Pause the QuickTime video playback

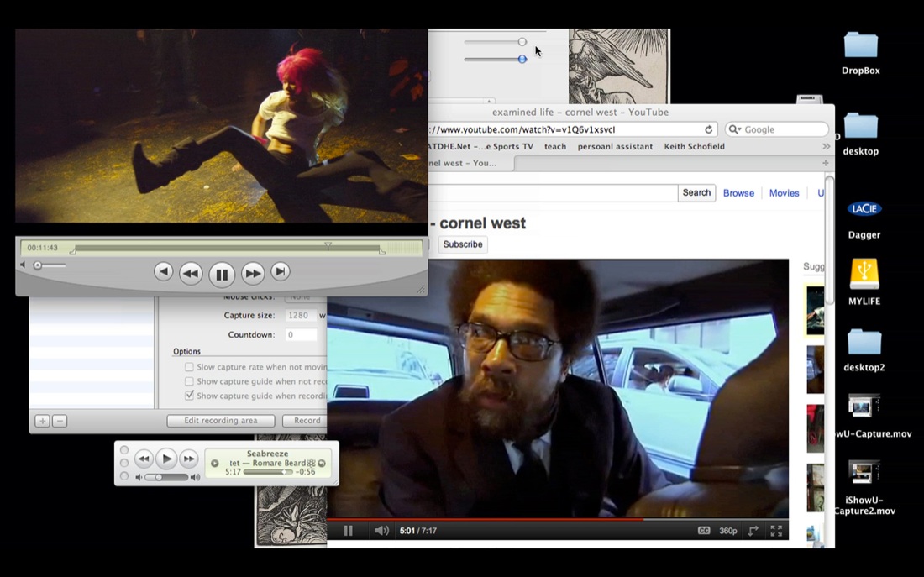pyautogui.click(x=222, y=273)
